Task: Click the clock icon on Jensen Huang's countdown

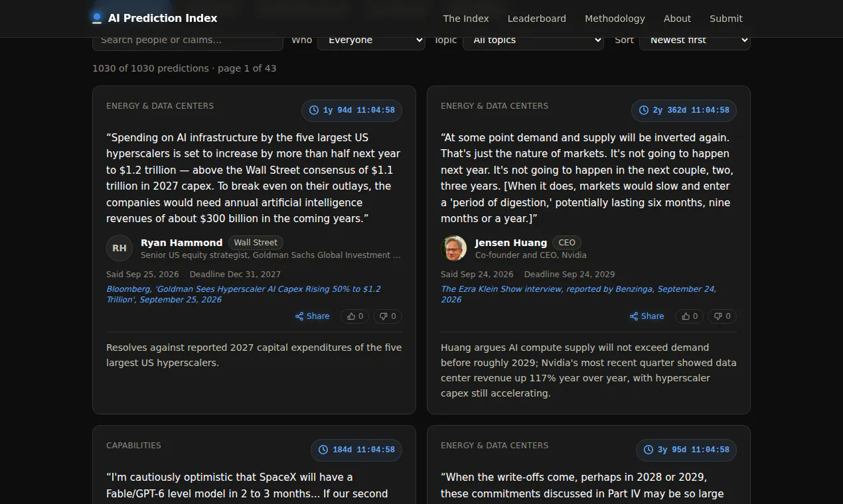Action: [x=644, y=110]
